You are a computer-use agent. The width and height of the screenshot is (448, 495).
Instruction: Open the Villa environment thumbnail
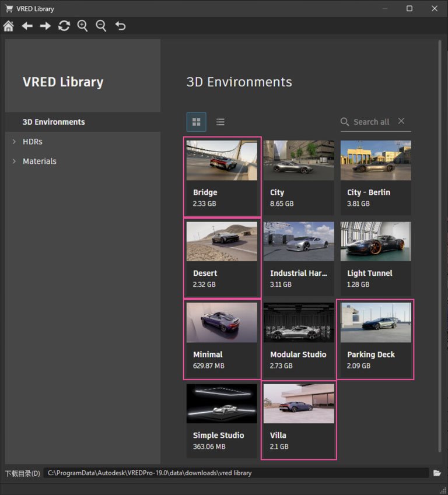299,403
